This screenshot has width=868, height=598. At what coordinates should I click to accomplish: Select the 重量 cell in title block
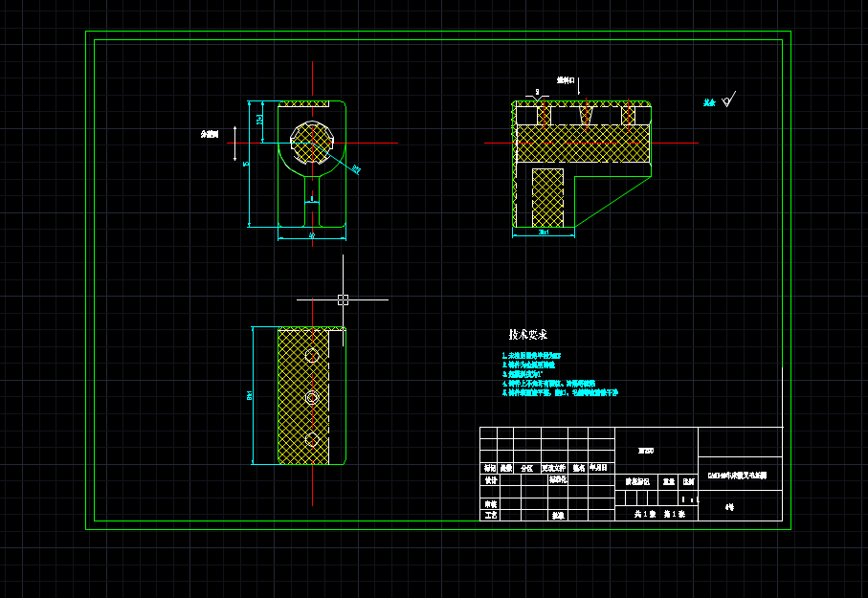669,481
